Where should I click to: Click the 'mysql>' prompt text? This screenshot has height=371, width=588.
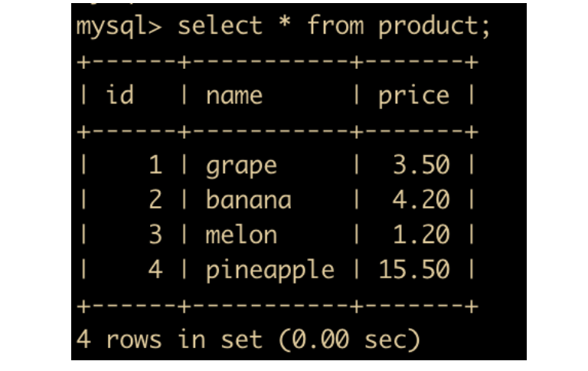pos(119,26)
